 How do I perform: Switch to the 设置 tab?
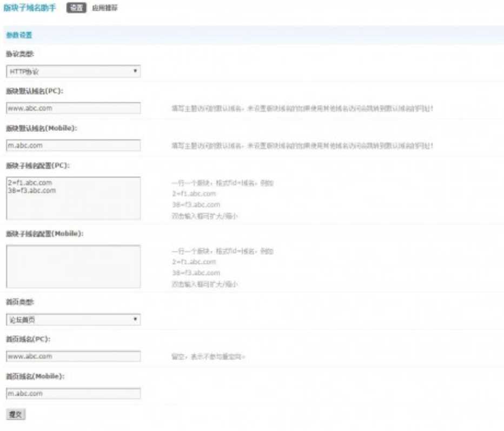coord(76,8)
